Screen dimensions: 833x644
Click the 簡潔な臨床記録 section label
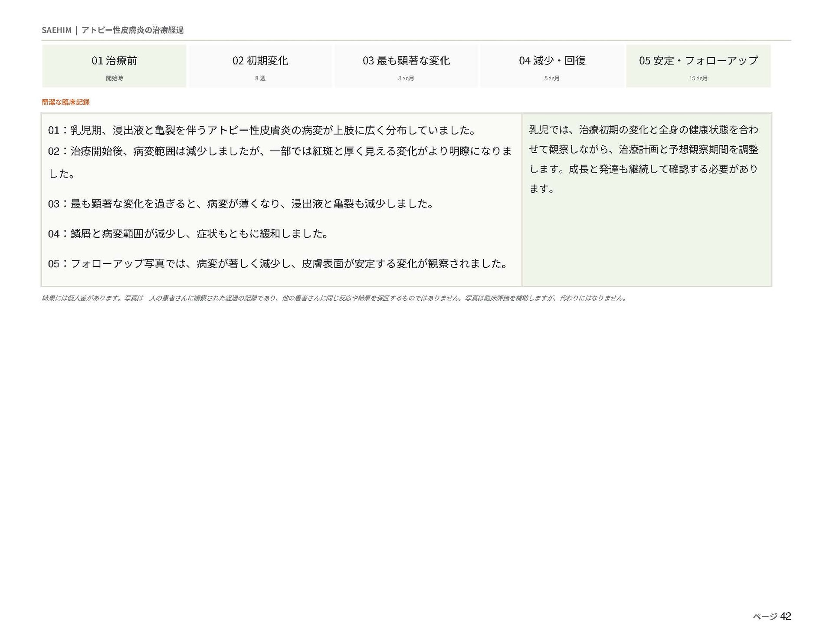click(66, 102)
